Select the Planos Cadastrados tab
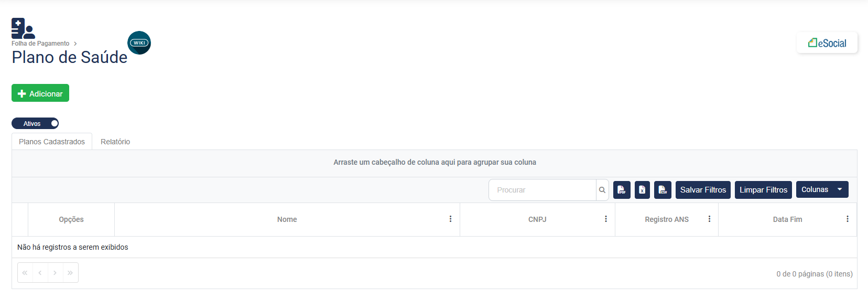Viewport: 868px width, 298px height. [x=52, y=142]
